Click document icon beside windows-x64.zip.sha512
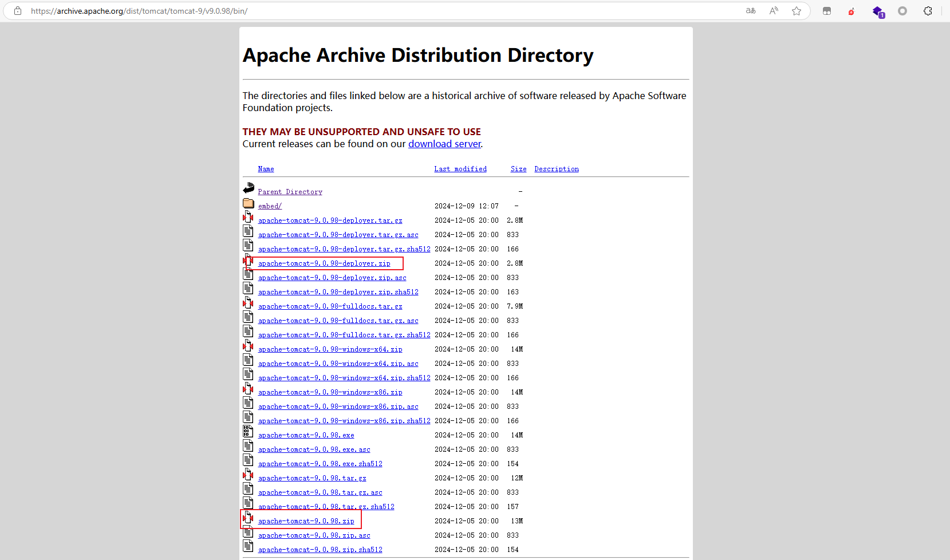 [x=249, y=374]
